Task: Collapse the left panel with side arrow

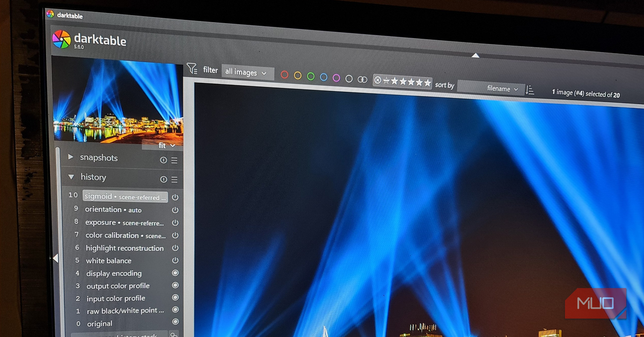Action: (55, 258)
